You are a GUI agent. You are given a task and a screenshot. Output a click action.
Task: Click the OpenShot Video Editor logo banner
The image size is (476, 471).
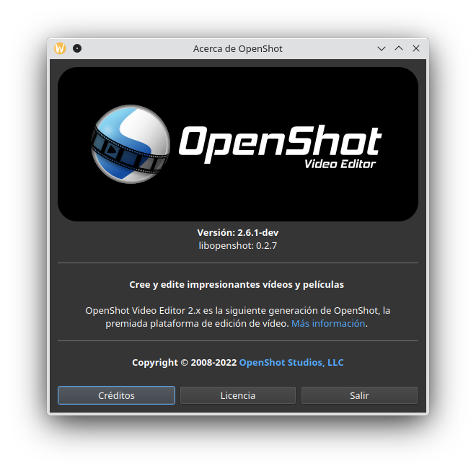pyautogui.click(x=238, y=144)
